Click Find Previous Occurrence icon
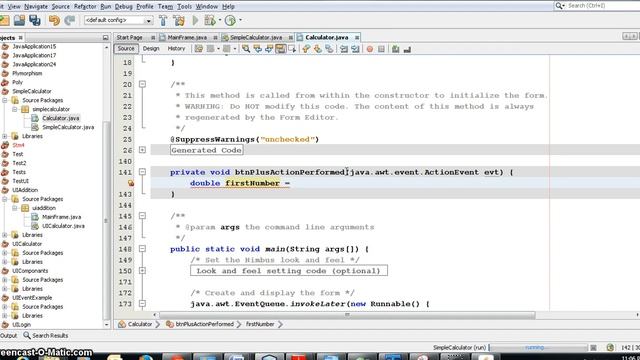This screenshot has height=360, width=640. pyautogui.click(x=258, y=49)
